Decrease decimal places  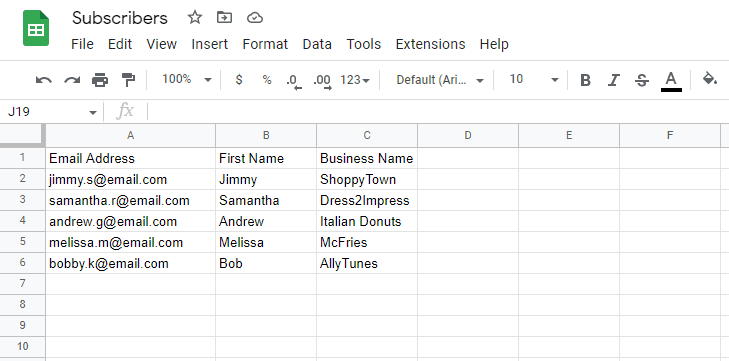click(x=294, y=81)
